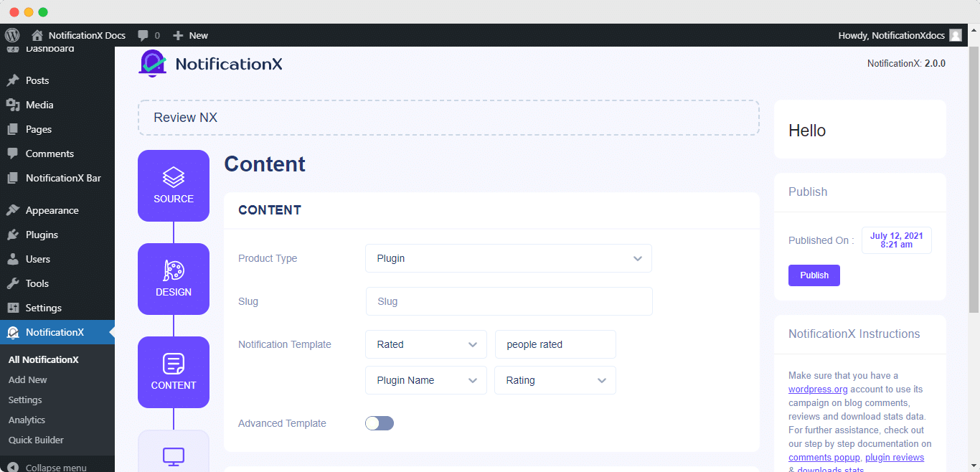Click the home icon beside NotificationX Docs
The width and height of the screenshot is (980, 472).
point(37,35)
